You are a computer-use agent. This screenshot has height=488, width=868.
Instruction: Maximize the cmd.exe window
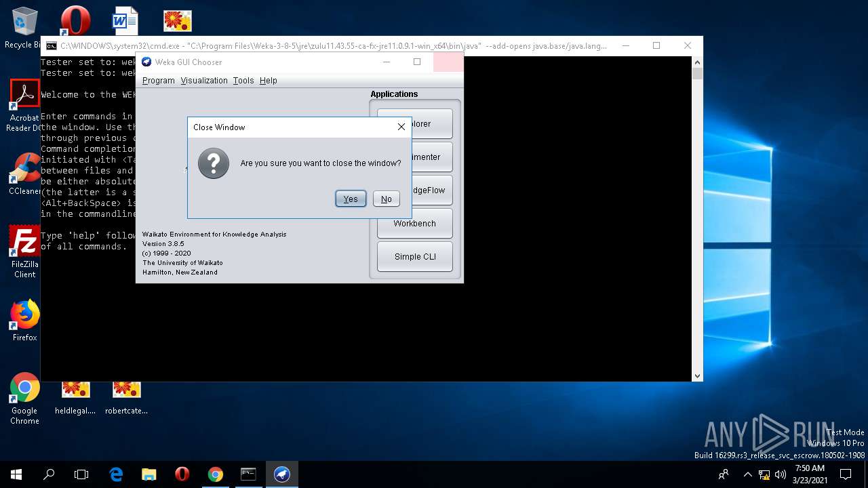[656, 45]
